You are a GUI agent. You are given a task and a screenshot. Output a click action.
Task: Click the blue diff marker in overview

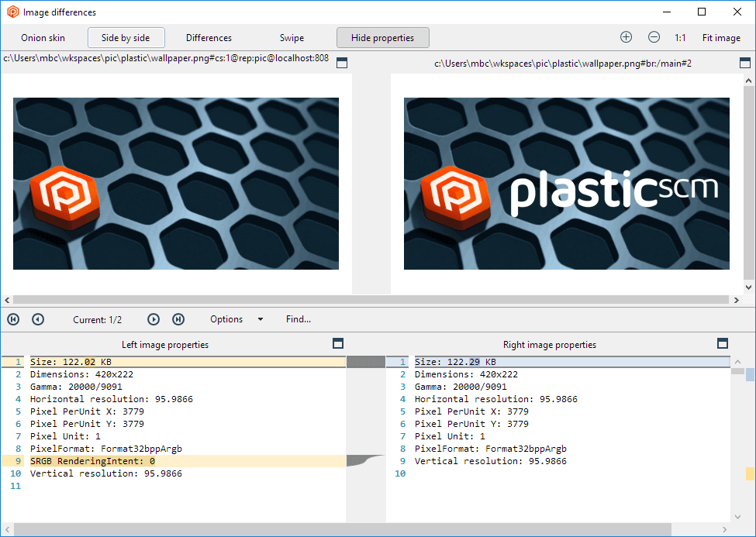(x=750, y=374)
